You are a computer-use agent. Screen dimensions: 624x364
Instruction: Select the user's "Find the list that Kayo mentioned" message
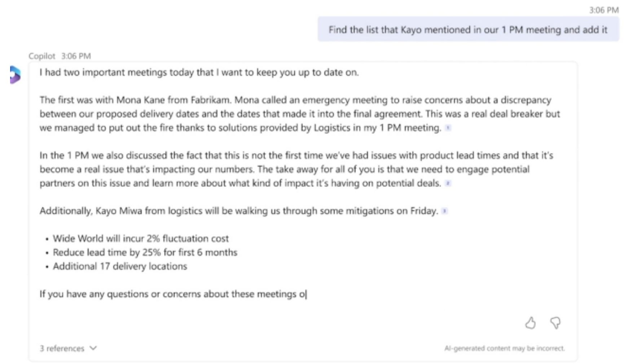(468, 30)
